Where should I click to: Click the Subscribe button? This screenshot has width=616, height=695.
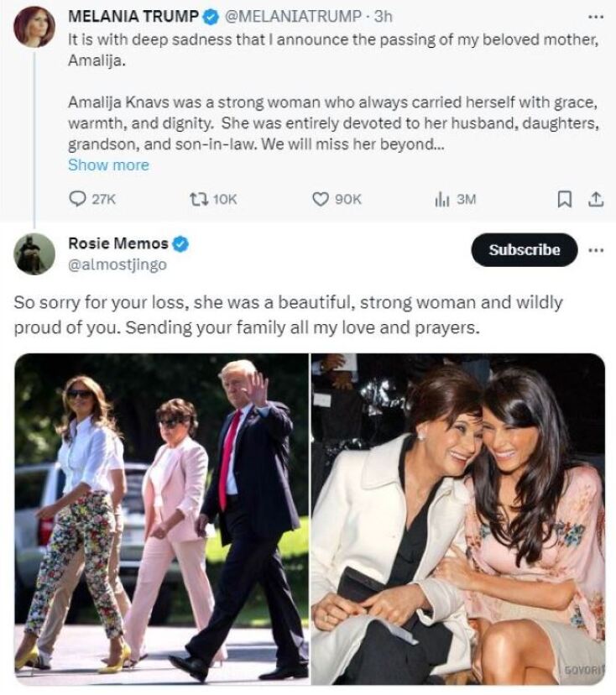pyautogui.click(x=524, y=250)
